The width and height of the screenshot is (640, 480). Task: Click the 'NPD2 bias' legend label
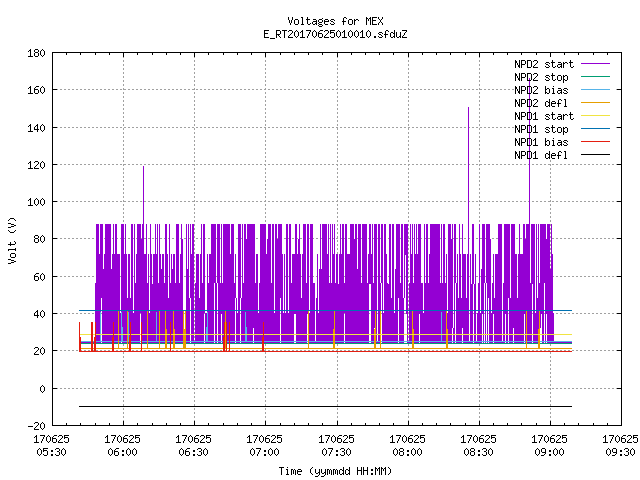tap(541, 90)
